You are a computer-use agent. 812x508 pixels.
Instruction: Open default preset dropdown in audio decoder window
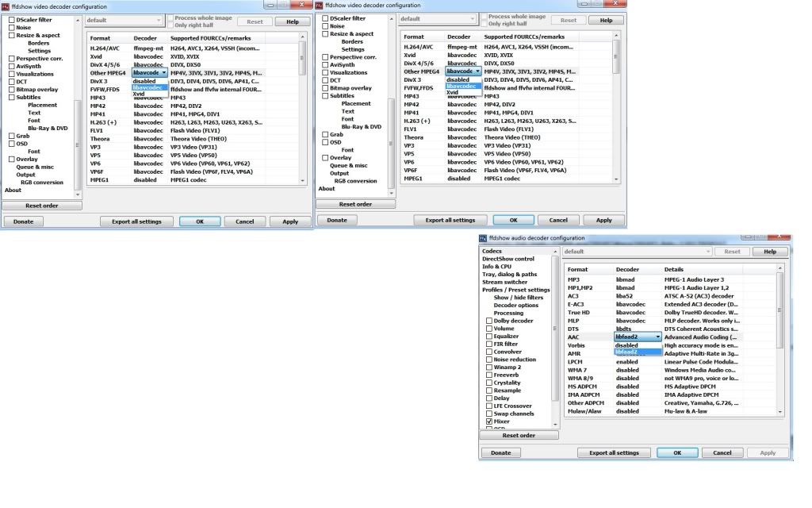637,252
